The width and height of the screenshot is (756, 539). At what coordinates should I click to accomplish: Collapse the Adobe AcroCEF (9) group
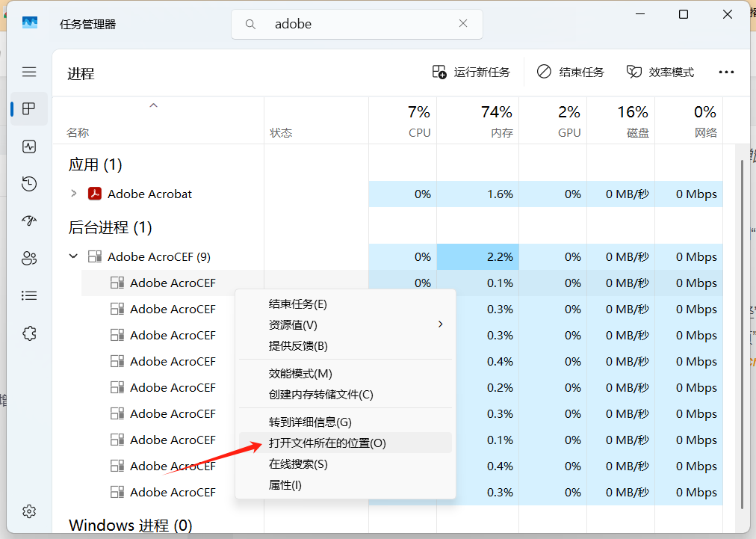(x=73, y=256)
